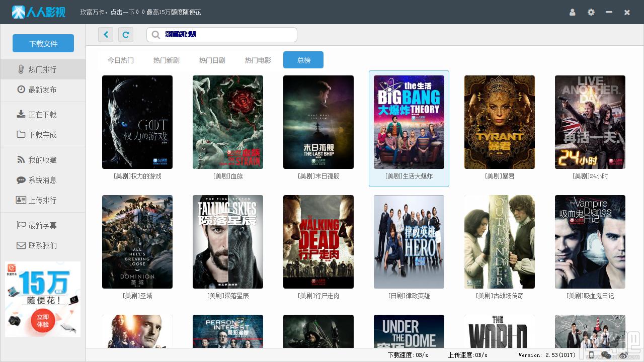Switch to the 今日热门 tab
Screen dimensions: 644x362
click(x=121, y=60)
